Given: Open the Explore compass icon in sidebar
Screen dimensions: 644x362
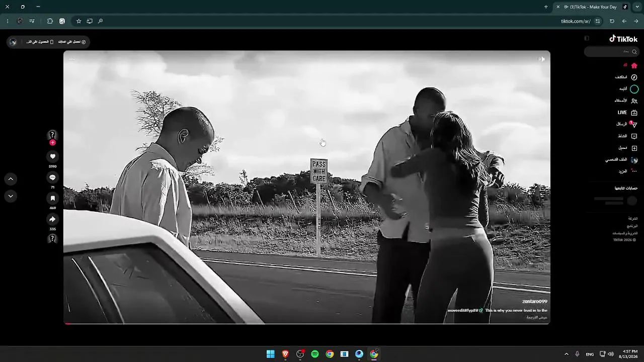Looking at the screenshot, I should pyautogui.click(x=634, y=77).
